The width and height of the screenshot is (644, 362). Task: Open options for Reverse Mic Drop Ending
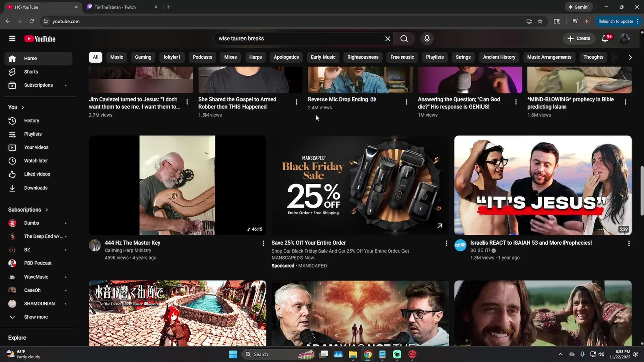click(407, 102)
